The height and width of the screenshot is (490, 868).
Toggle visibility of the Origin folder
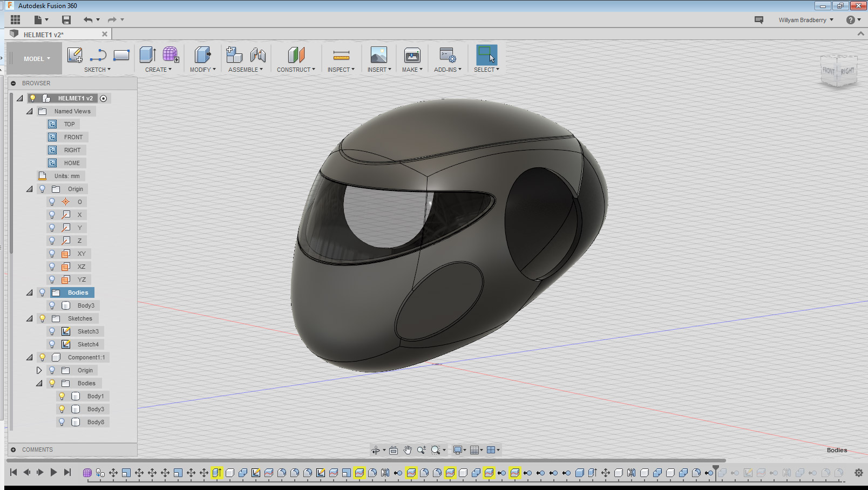(x=42, y=189)
